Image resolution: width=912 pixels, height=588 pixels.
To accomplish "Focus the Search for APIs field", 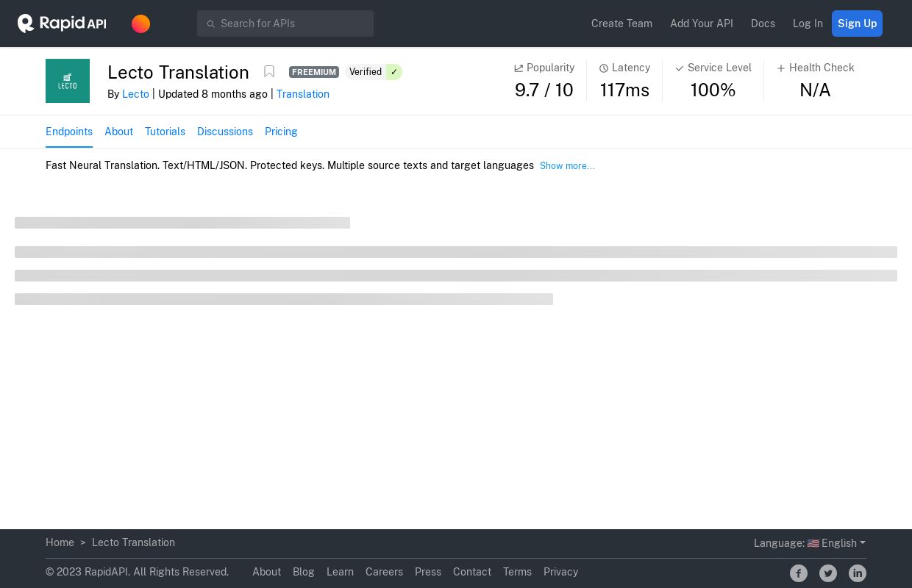I will tap(285, 24).
